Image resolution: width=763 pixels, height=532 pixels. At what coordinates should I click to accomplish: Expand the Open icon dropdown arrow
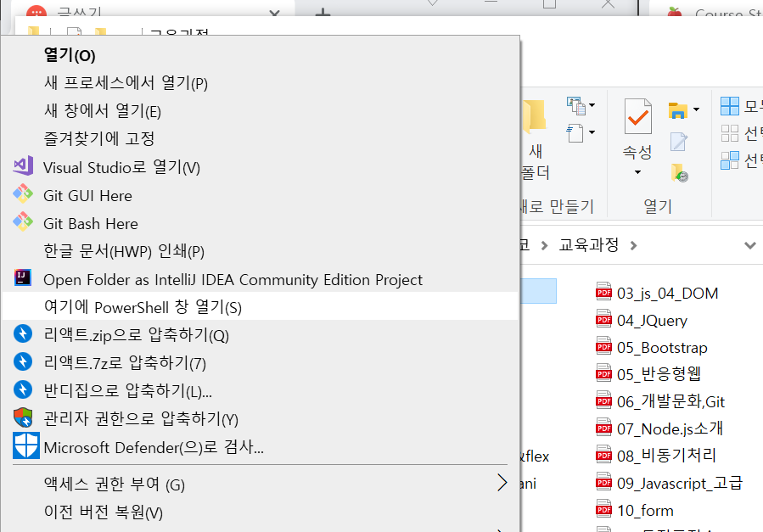696,109
